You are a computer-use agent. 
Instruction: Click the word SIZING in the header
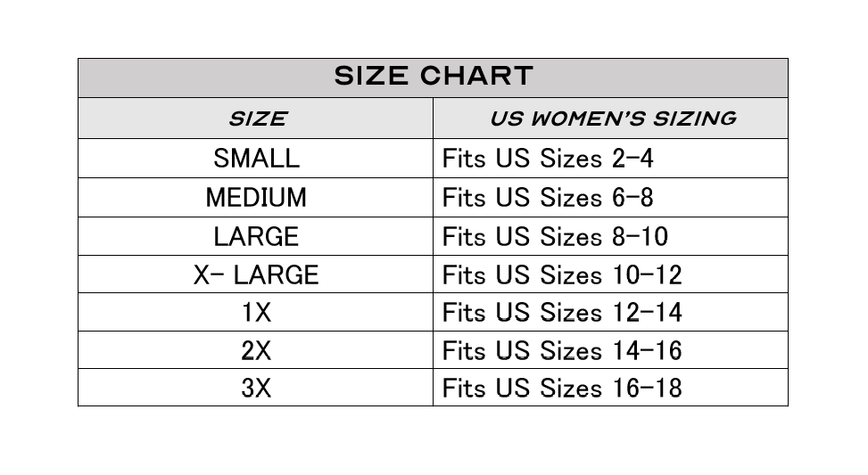692,119
